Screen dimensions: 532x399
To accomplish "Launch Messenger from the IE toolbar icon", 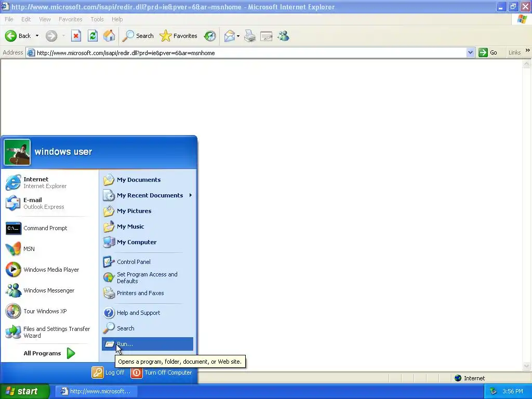I will [283, 36].
